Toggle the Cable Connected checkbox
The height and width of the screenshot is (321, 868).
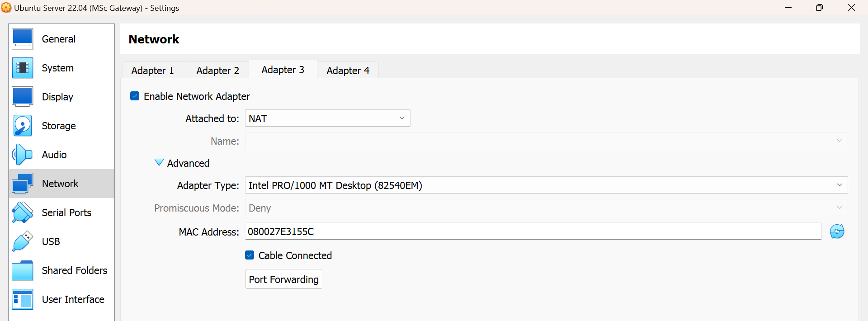tap(250, 255)
